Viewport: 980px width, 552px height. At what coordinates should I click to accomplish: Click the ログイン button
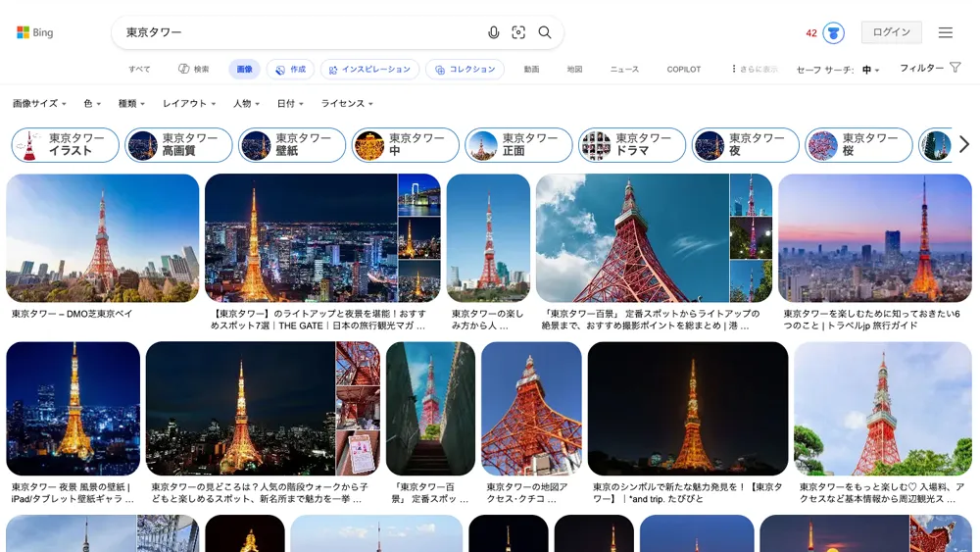[891, 32]
